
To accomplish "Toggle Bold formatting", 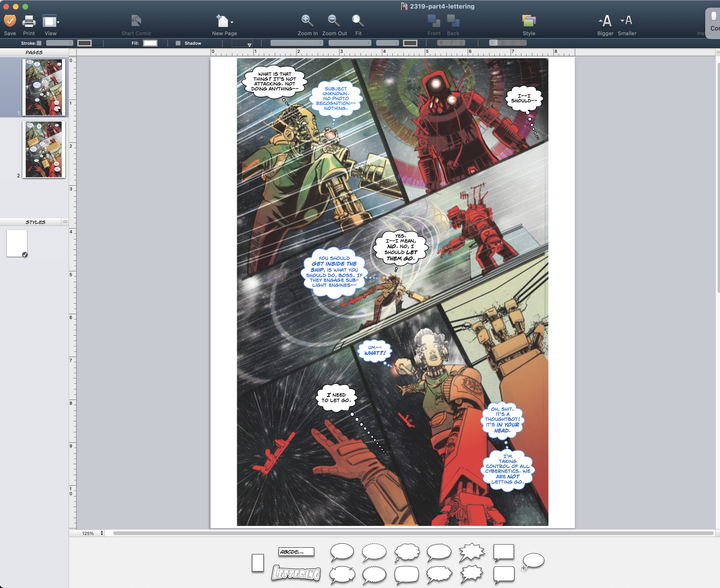I will 441,43.
